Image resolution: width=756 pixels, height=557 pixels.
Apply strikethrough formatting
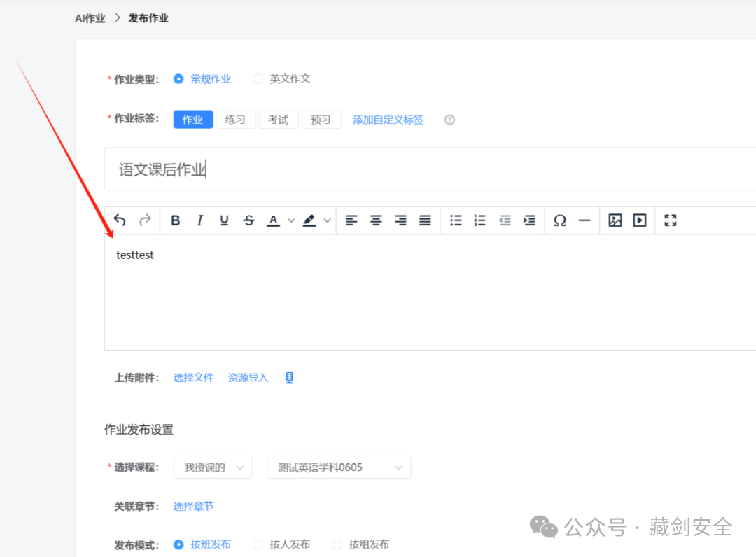(248, 220)
